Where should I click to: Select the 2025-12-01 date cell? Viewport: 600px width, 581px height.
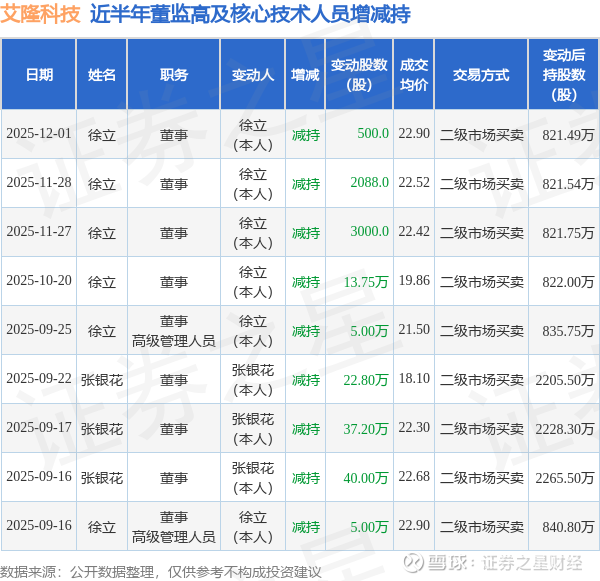point(39,134)
